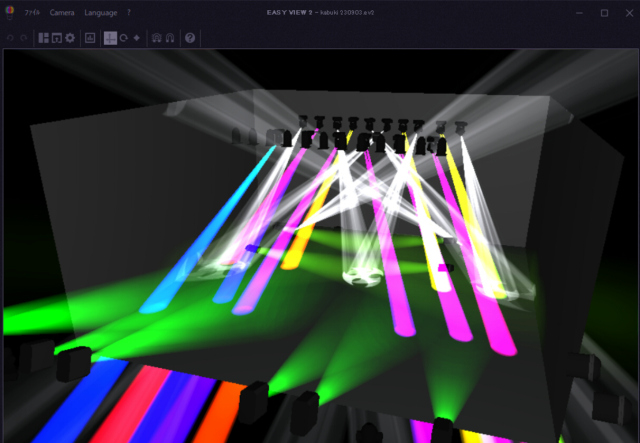Viewport: 640px width, 443px height.
Task: Select the camera rotate tool
Action: pyautogui.click(x=123, y=38)
